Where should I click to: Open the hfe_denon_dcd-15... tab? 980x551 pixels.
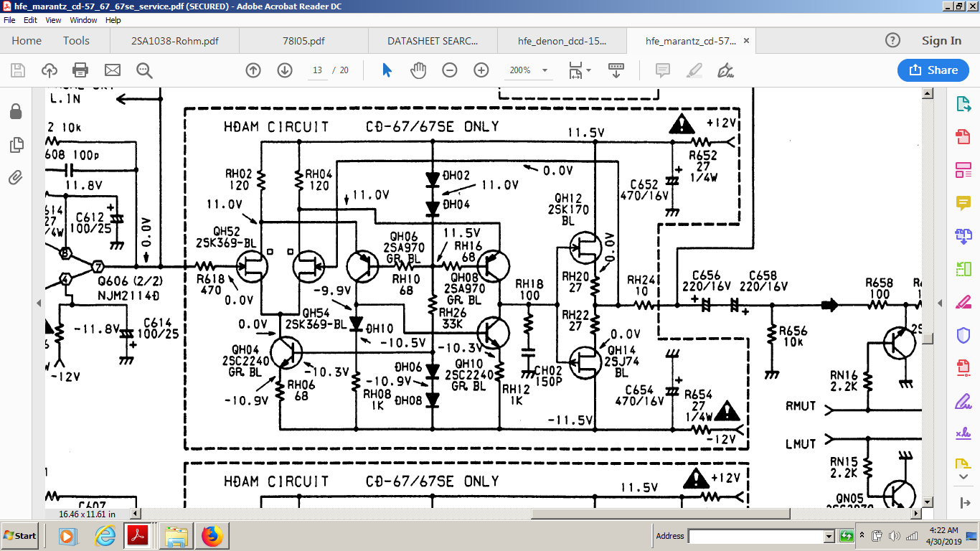562,41
